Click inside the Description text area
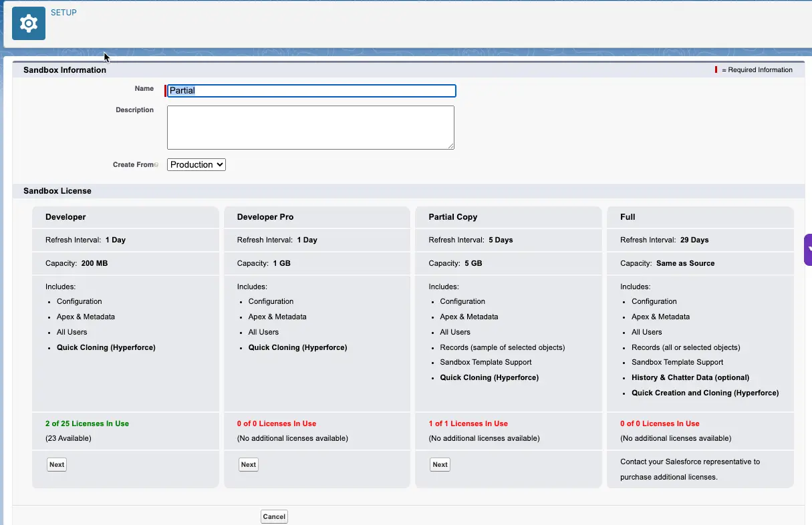The width and height of the screenshot is (812, 525). [311, 127]
